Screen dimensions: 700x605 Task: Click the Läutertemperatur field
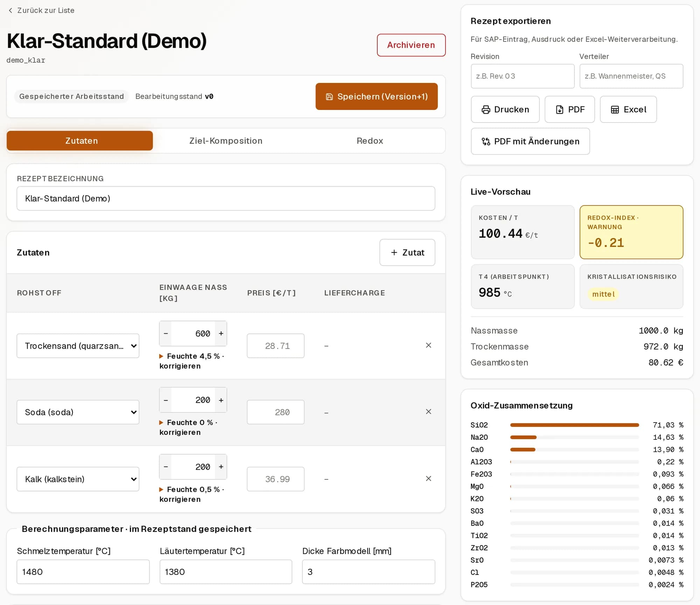pyautogui.click(x=226, y=572)
